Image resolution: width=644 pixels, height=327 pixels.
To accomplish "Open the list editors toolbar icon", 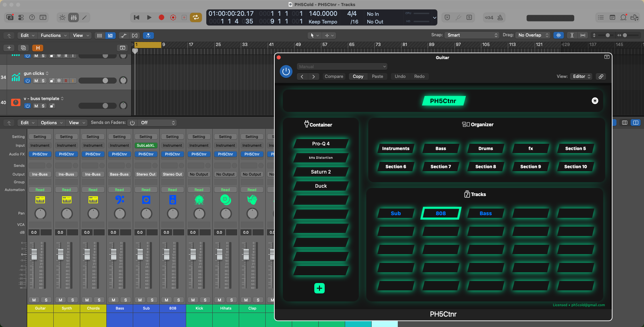I will [601, 17].
